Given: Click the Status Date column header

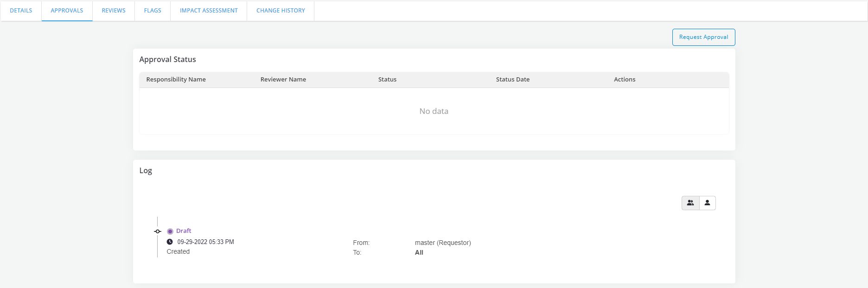Looking at the screenshot, I should pyautogui.click(x=512, y=80).
